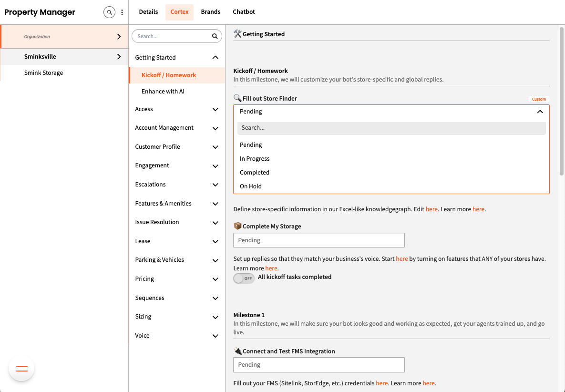Click the Custom badge above Store Finder

539,99
